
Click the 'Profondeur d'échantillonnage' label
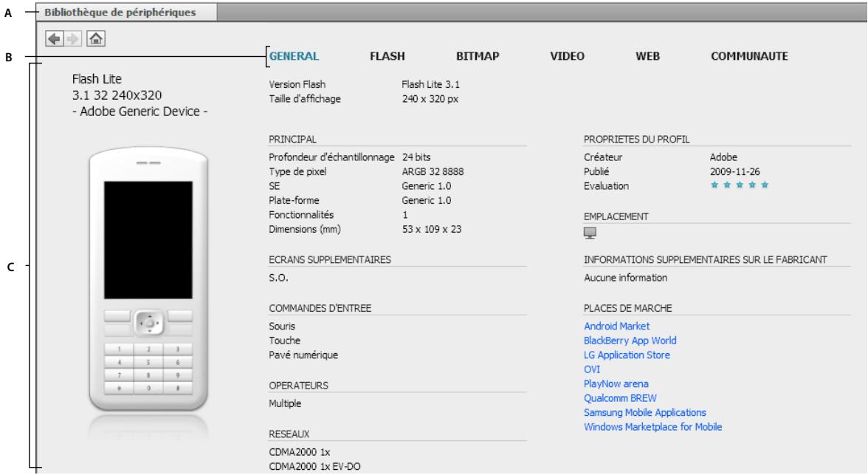pos(331,157)
